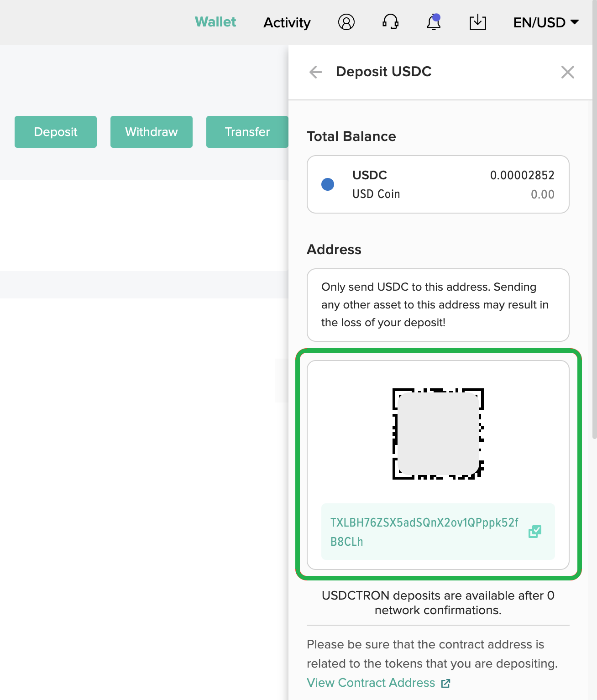This screenshot has height=700, width=597.
Task: Select the TXLBH76ZSX5adSQnX2ov1QPppk52fB8CLh address text
Action: (x=424, y=532)
